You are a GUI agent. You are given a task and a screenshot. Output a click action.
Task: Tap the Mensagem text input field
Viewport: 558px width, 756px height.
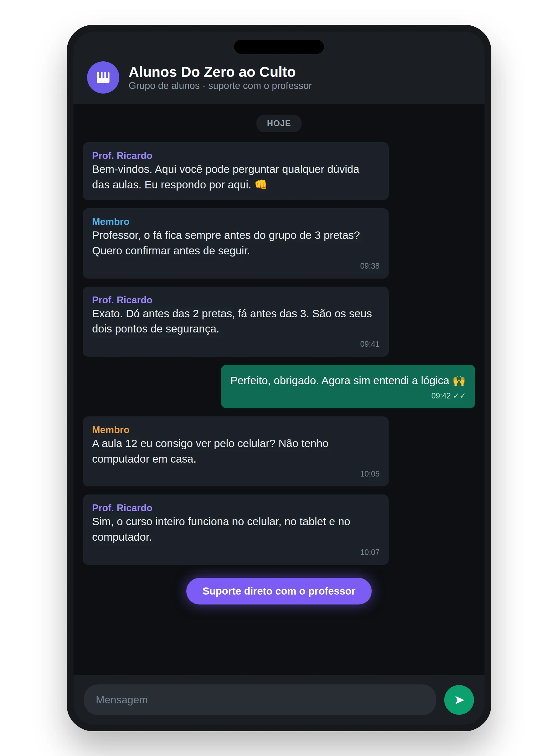[x=260, y=700]
